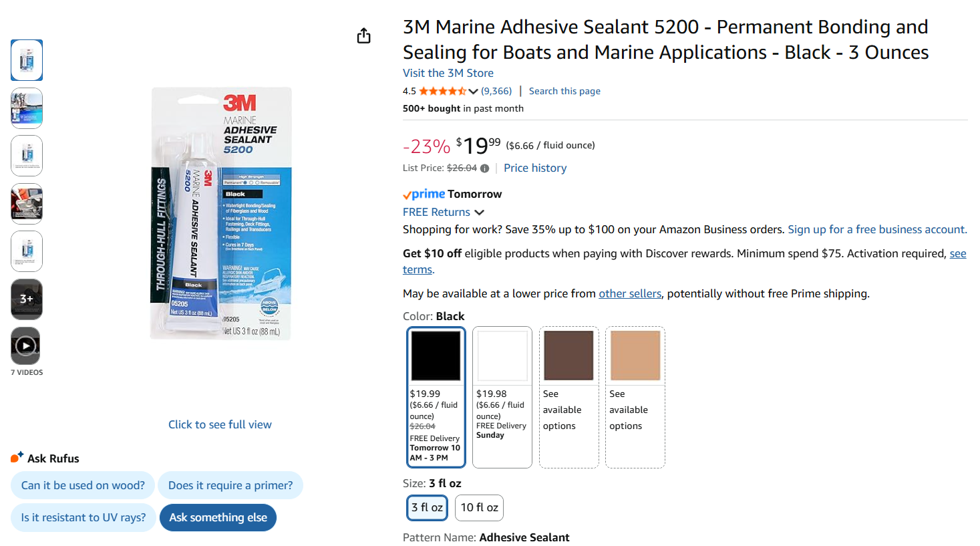Image resolution: width=980 pixels, height=546 pixels.
Task: Click the share icon above product image
Action: pos(363,35)
